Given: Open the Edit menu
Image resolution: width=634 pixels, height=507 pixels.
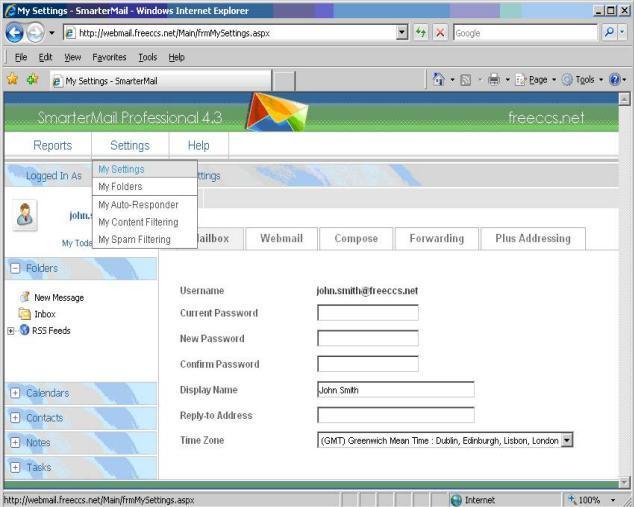Looking at the screenshot, I should pos(45,57).
